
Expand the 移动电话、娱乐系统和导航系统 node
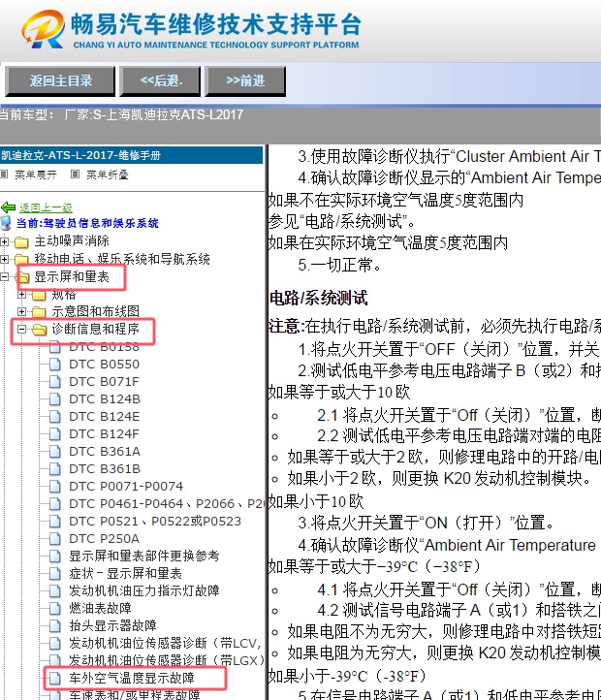4,260
